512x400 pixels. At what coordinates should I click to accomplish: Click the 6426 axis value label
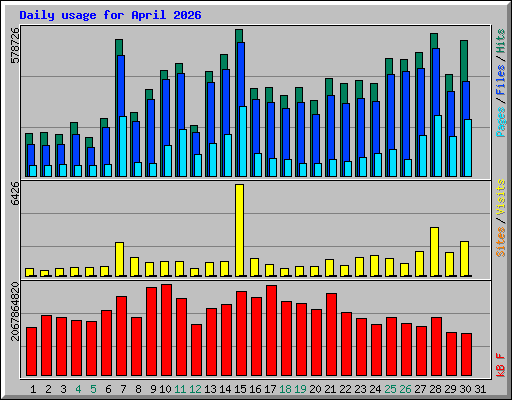15,193
